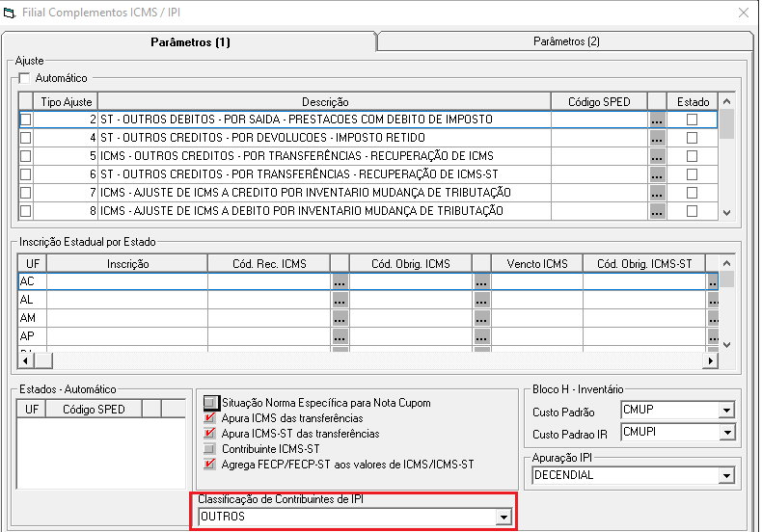Uncheck Apura ICMS-ST das transferências
The height and width of the screenshot is (532, 762).
tap(210, 434)
